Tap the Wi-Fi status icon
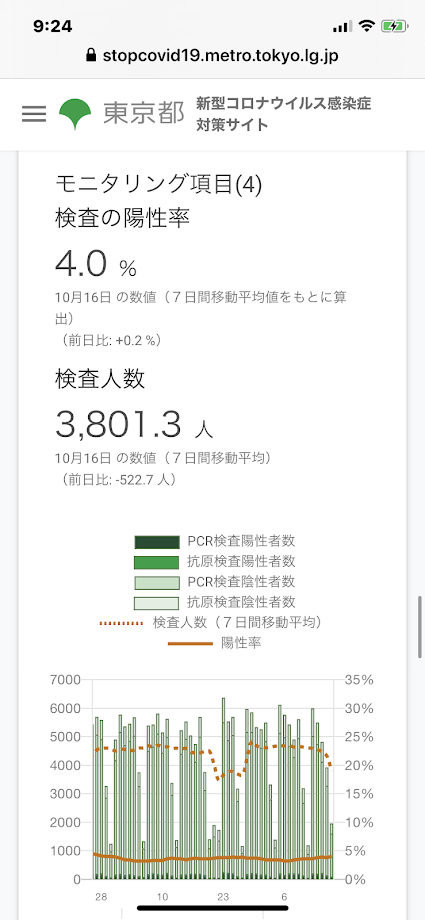The image size is (425, 920). 367,26
